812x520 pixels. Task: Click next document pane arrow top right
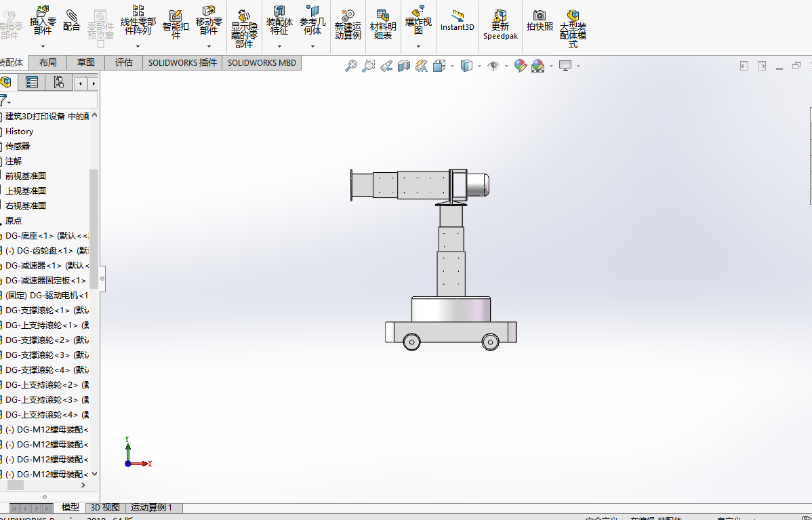[762, 66]
